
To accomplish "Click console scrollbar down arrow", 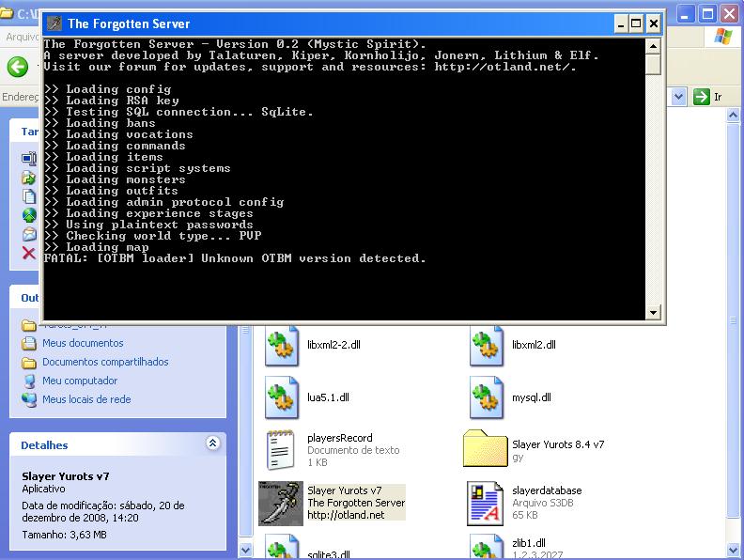I will tap(654, 312).
